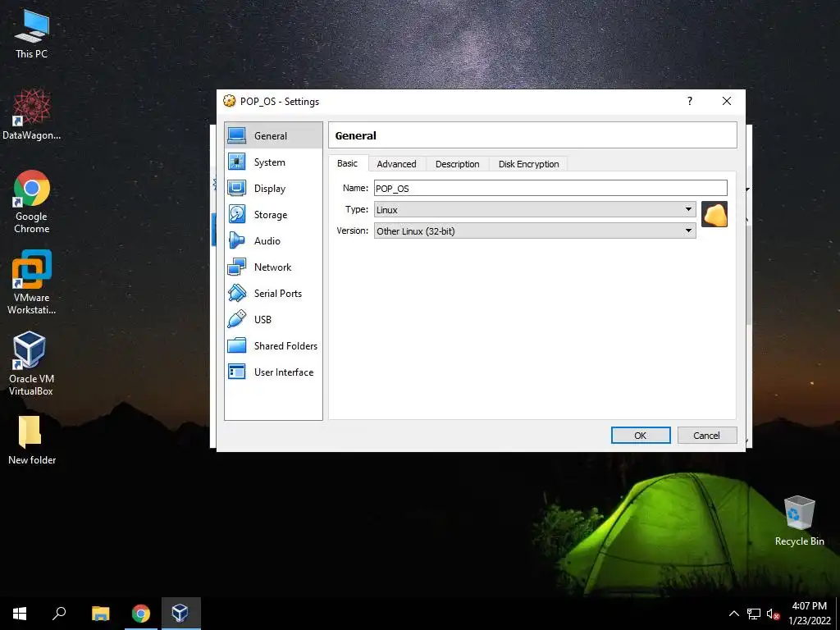Click Cancel to discard settings

[706, 436]
